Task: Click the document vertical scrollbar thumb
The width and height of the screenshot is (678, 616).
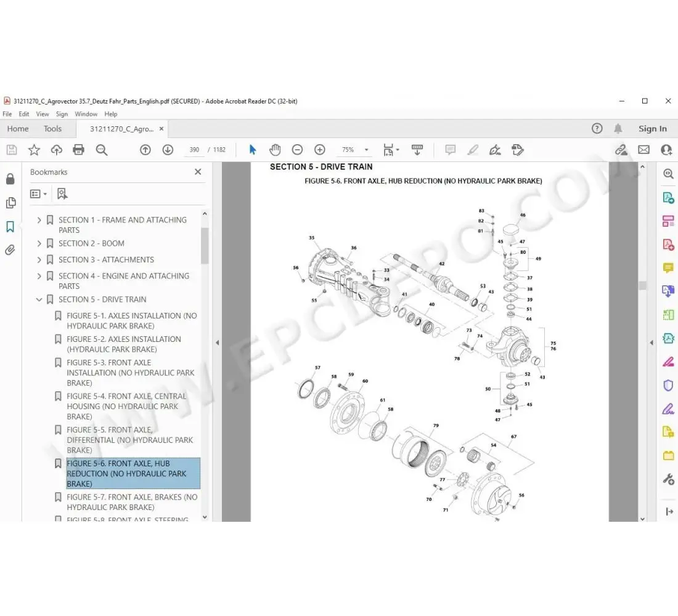Action: tap(642, 285)
